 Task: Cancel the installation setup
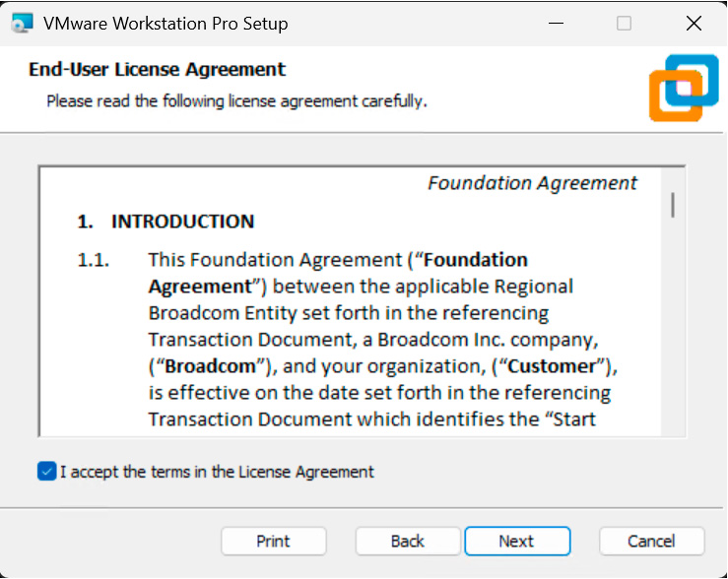click(651, 541)
